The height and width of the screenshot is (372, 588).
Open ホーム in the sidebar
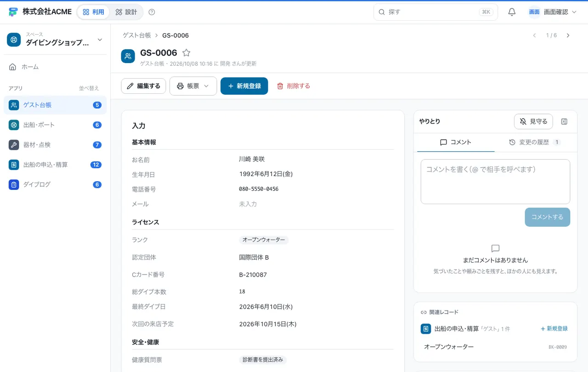[55, 67]
